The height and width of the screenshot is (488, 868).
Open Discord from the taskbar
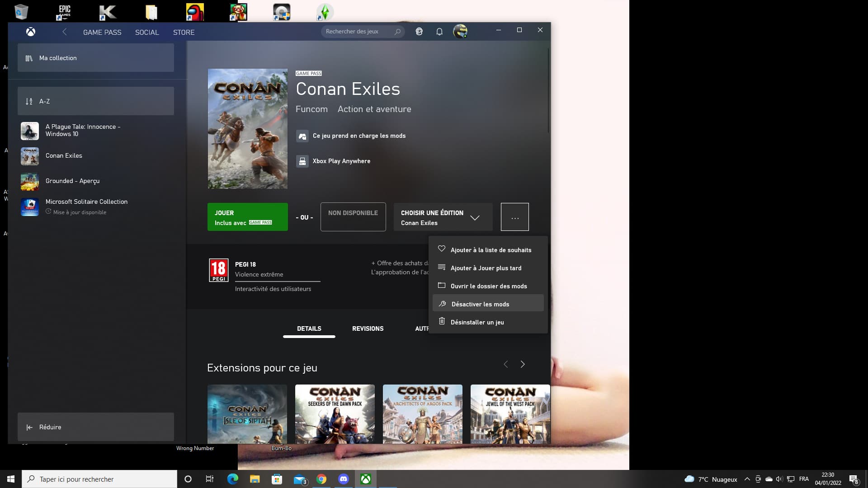344,479
